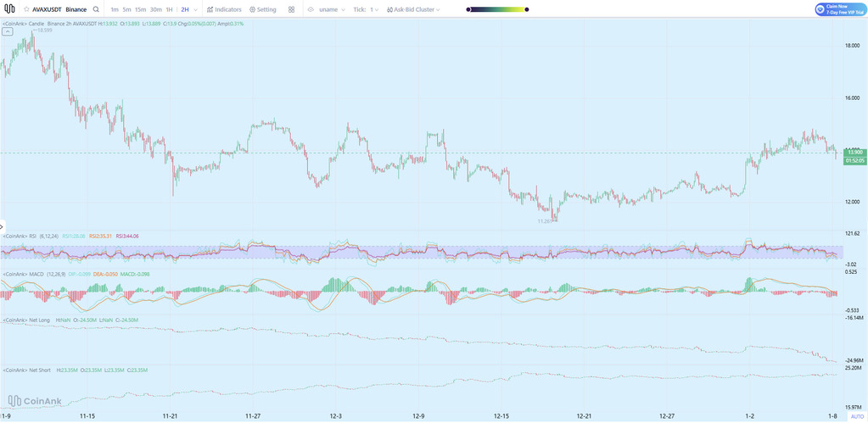Viewport: 868px width, 423px height.
Task: Click the grid layout icon
Action: pyautogui.click(x=292, y=9)
